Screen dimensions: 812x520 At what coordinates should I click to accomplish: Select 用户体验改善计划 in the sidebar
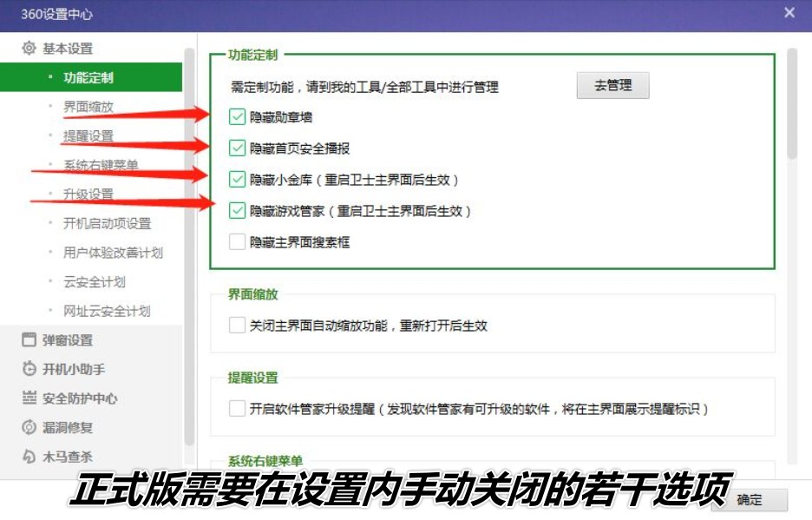pyautogui.click(x=114, y=253)
